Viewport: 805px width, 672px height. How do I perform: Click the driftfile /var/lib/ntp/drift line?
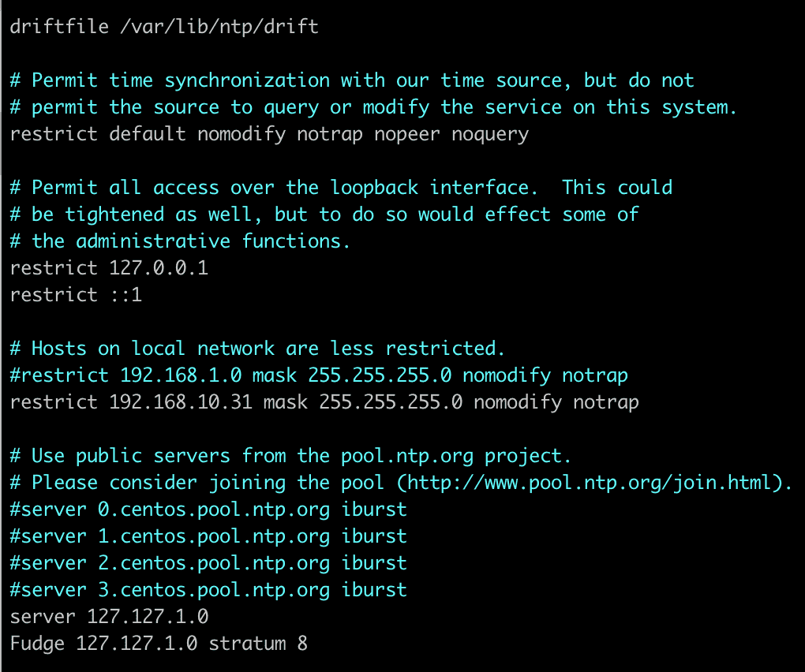point(164,27)
